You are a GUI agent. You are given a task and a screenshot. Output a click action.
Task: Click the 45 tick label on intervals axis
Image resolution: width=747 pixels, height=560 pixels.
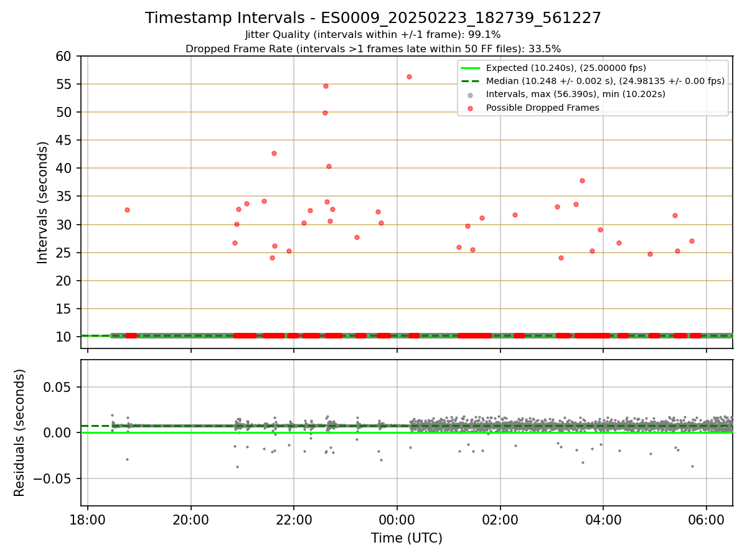65,140
